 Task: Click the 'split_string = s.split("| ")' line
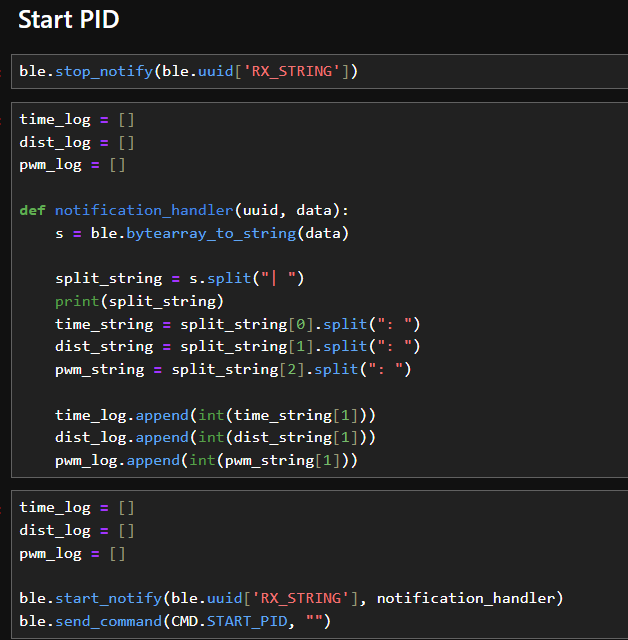[x=180, y=279]
